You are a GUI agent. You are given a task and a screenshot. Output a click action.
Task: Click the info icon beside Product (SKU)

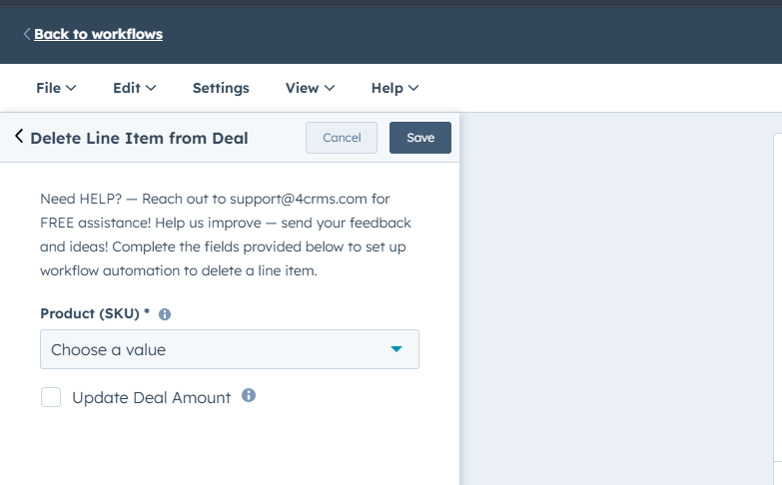[x=165, y=314]
